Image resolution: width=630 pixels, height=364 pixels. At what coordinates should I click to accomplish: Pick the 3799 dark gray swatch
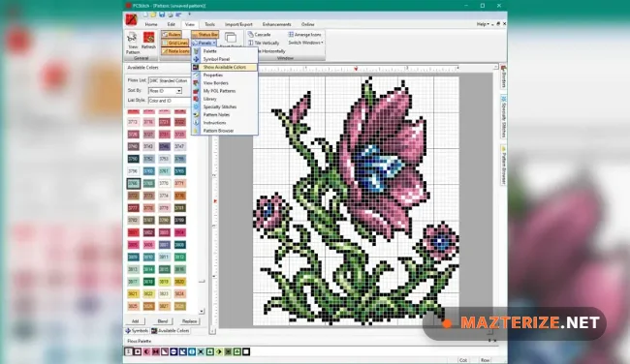(179, 221)
